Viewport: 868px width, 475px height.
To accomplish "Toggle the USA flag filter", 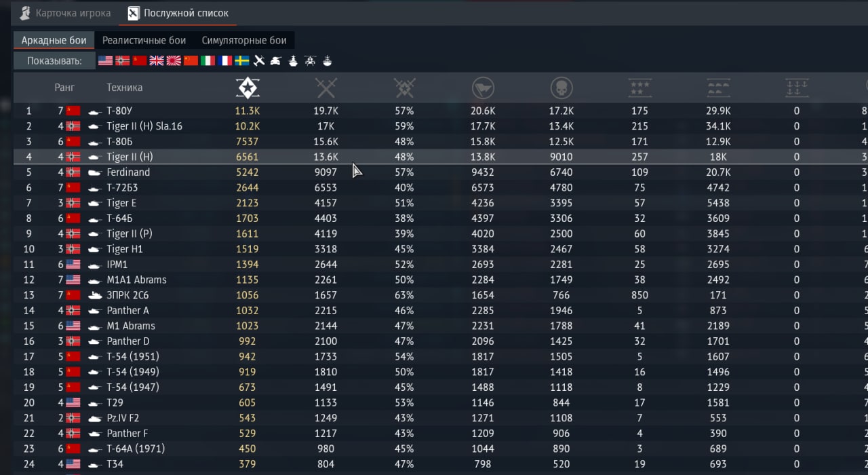I will coord(105,61).
